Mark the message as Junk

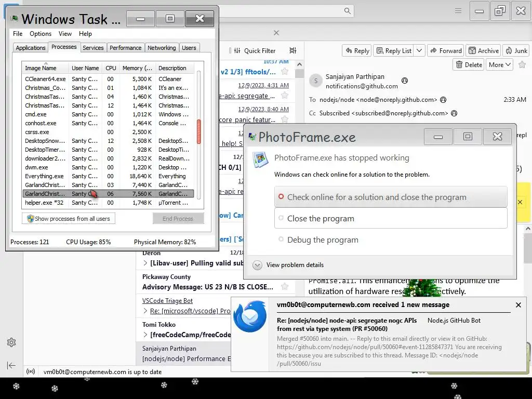point(516,50)
